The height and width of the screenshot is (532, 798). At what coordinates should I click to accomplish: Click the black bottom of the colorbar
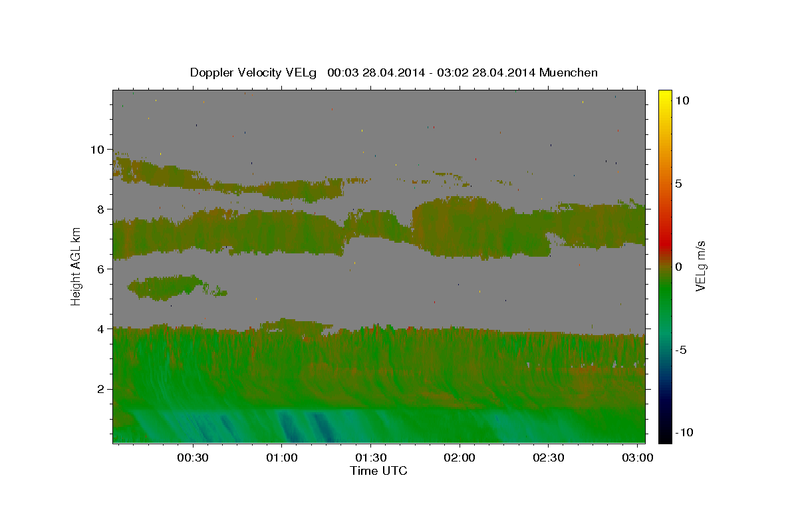[x=664, y=436]
